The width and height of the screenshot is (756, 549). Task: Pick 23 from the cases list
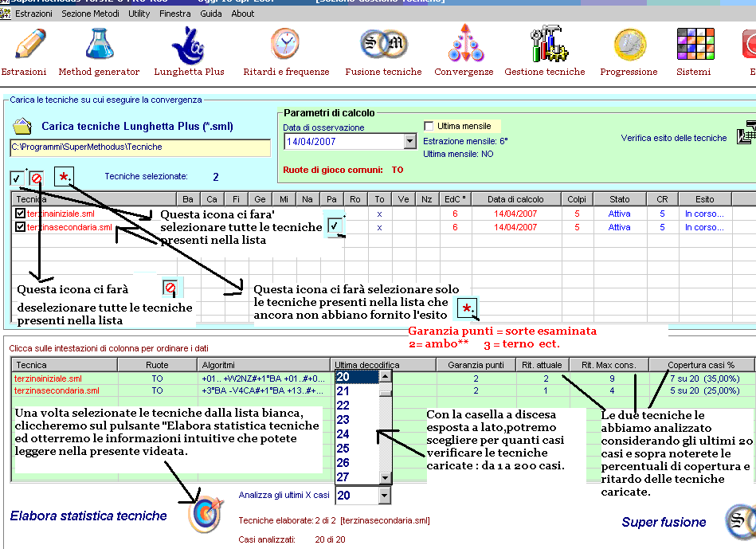(357, 420)
